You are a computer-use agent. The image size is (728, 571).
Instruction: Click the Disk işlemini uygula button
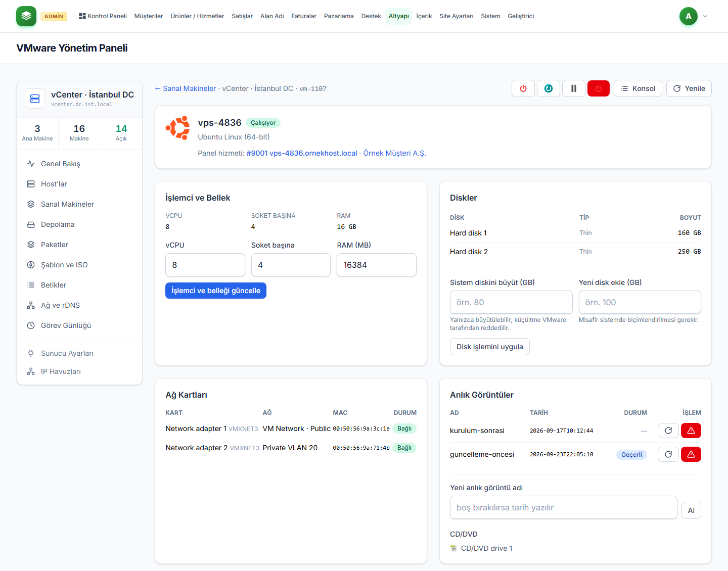coord(490,347)
